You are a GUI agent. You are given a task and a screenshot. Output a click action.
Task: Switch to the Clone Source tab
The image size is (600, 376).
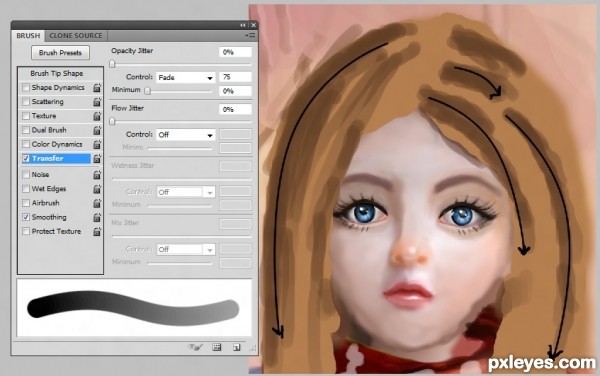tap(76, 36)
